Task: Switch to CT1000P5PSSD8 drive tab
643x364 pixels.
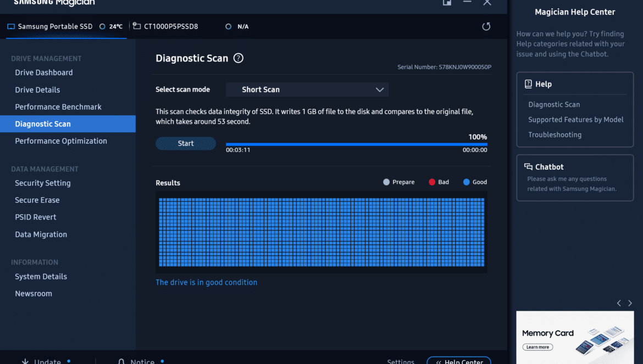Action: tap(171, 26)
